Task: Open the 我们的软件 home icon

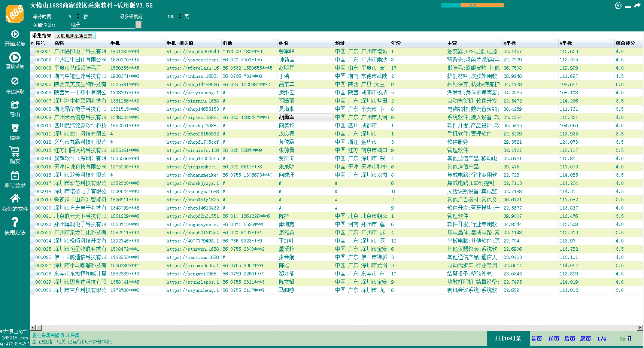Action: pos(15,199)
